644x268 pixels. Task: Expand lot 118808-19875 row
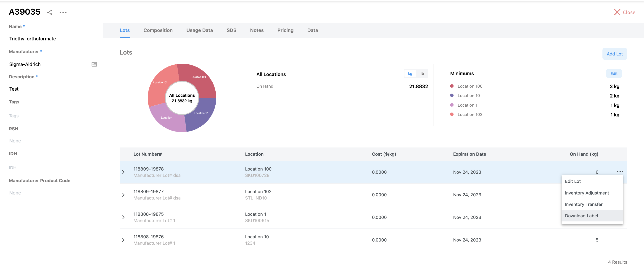[x=123, y=217]
